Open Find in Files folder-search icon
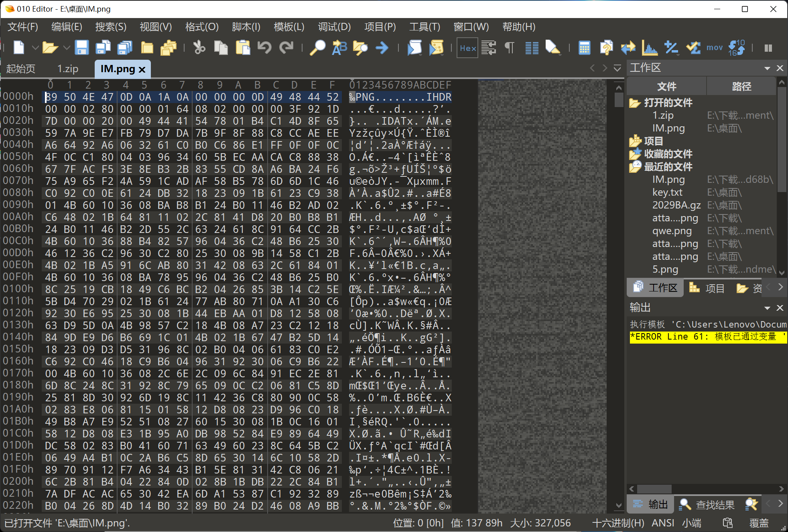This screenshot has height=532, width=788. (360, 48)
